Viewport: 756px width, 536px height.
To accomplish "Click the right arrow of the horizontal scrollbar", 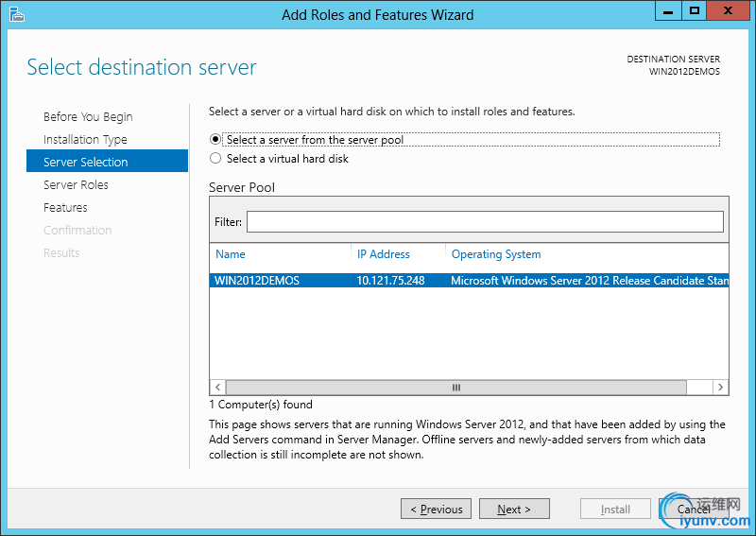I will pos(720,387).
